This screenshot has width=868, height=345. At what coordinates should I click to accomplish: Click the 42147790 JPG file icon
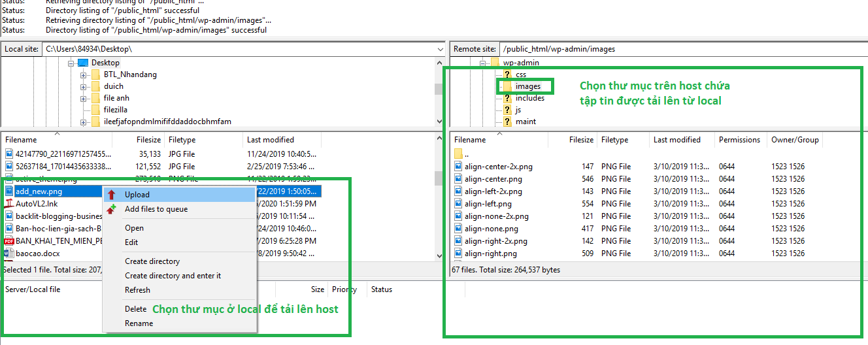[x=9, y=154]
